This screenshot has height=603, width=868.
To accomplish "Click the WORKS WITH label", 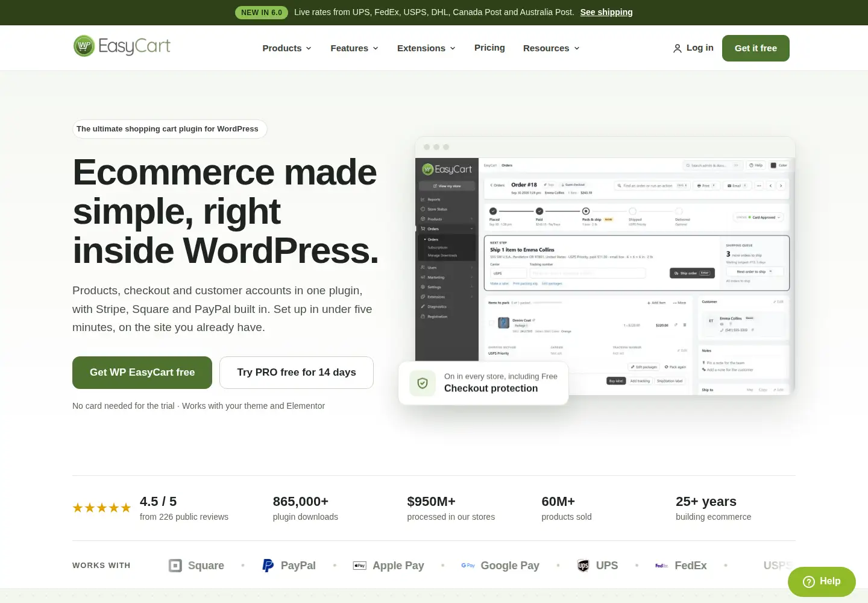I will [101, 566].
